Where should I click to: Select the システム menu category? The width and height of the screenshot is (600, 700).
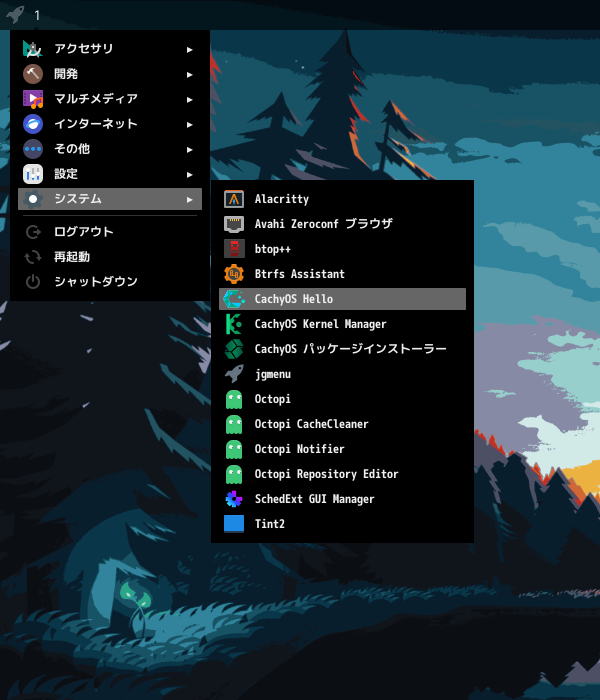(x=110, y=199)
